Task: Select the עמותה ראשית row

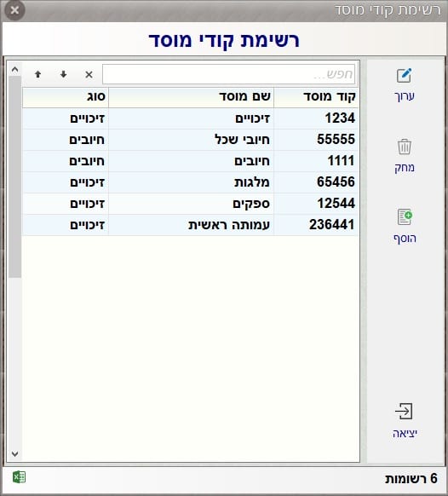Action: pyautogui.click(x=190, y=225)
